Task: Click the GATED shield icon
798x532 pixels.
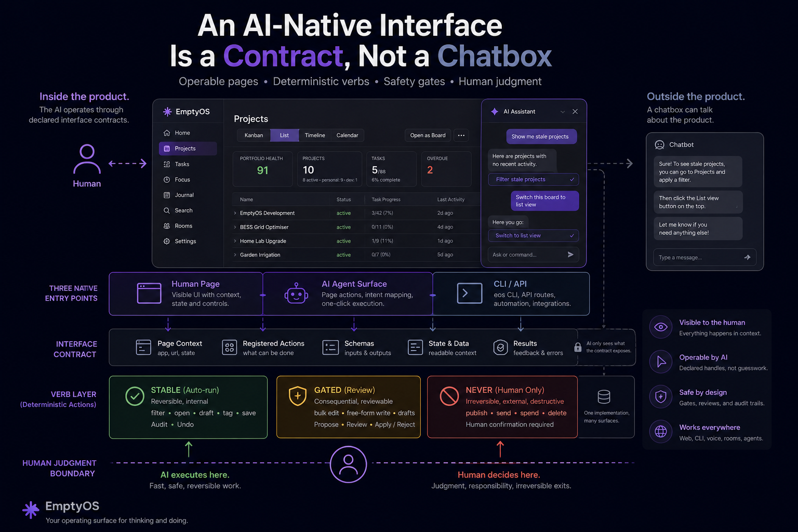Action: pyautogui.click(x=298, y=396)
